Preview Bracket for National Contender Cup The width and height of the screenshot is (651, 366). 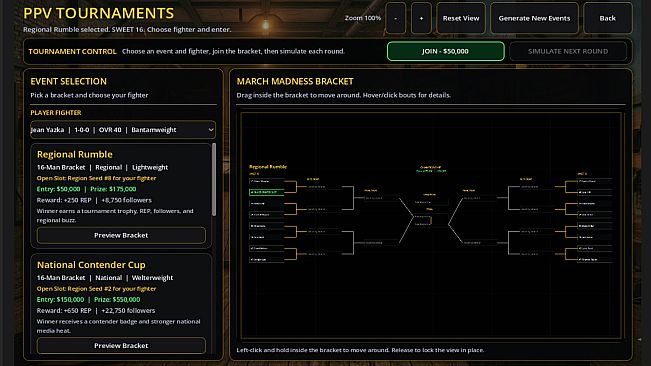pyautogui.click(x=121, y=346)
